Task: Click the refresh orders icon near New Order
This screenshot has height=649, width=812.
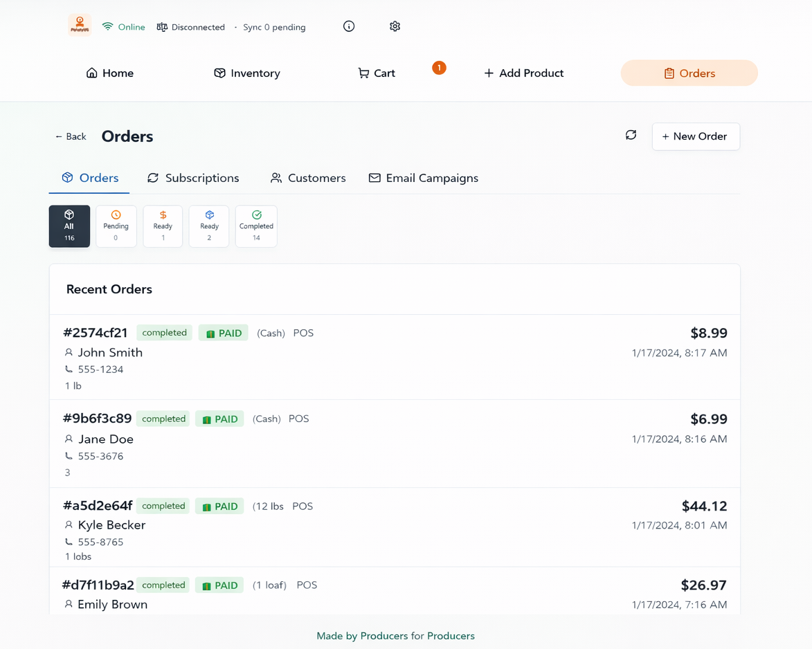Action: [631, 136]
